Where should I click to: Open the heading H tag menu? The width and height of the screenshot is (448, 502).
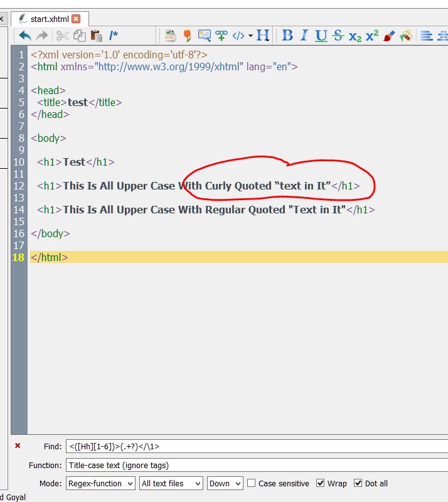(x=262, y=35)
